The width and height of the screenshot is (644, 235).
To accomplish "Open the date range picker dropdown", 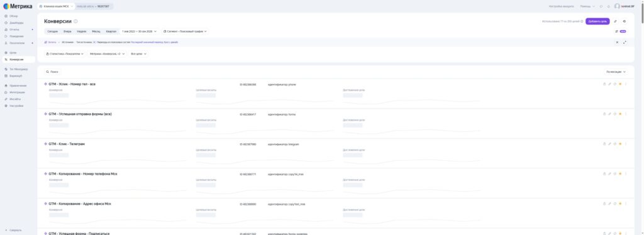I will (139, 31).
